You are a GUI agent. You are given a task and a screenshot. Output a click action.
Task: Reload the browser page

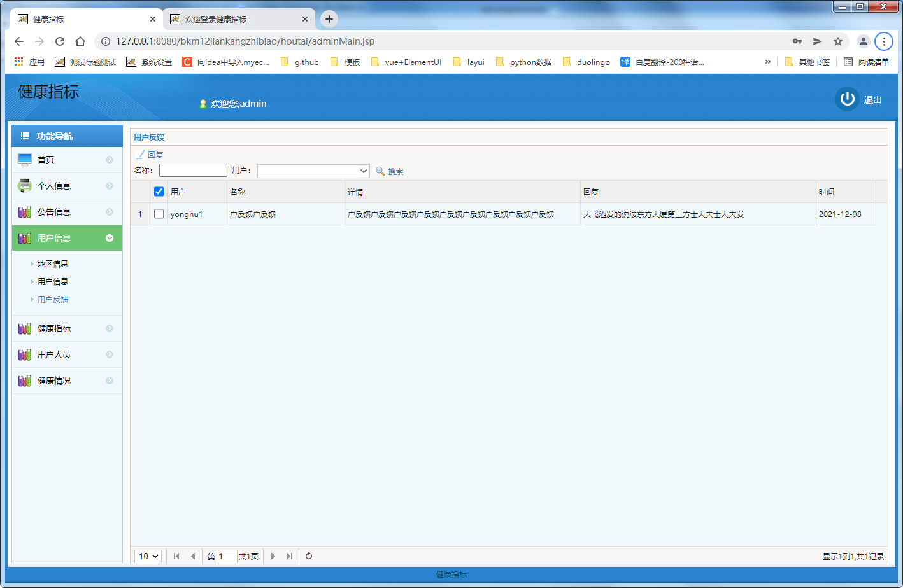click(60, 41)
